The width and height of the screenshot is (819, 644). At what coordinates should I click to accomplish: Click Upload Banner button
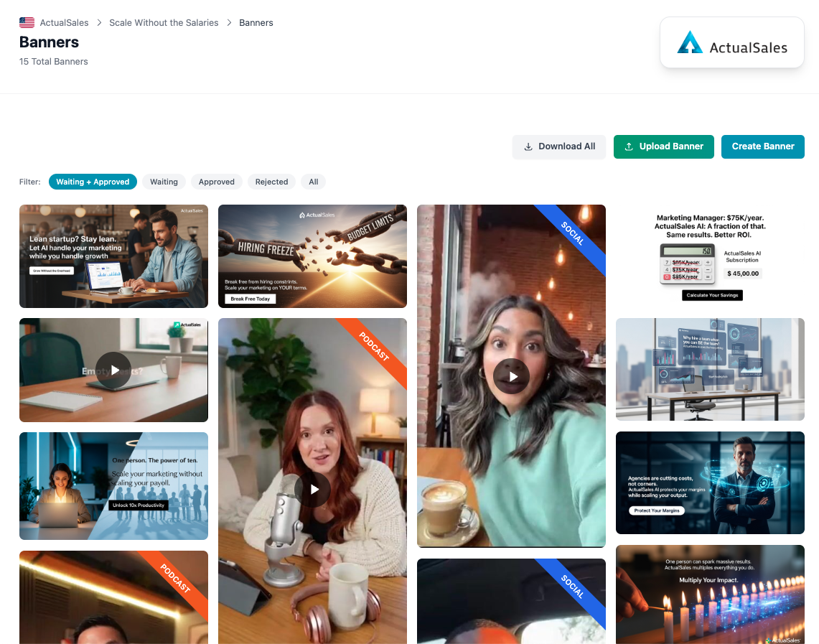664,146
